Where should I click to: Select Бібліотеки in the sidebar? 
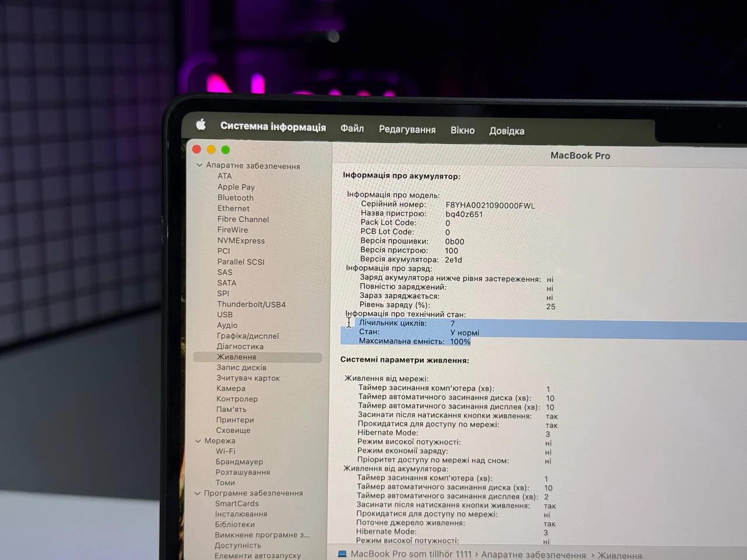235,525
